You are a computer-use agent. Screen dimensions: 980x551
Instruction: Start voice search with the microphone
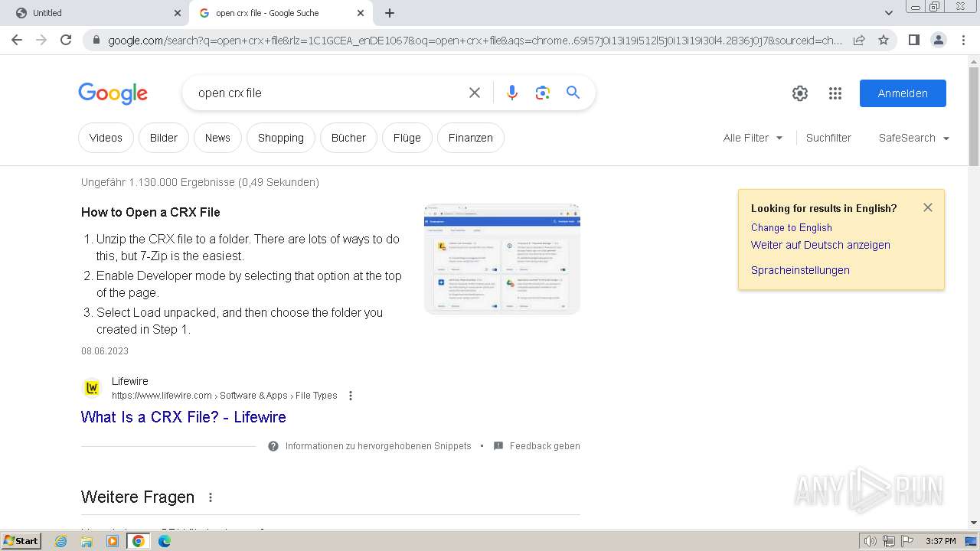(512, 93)
